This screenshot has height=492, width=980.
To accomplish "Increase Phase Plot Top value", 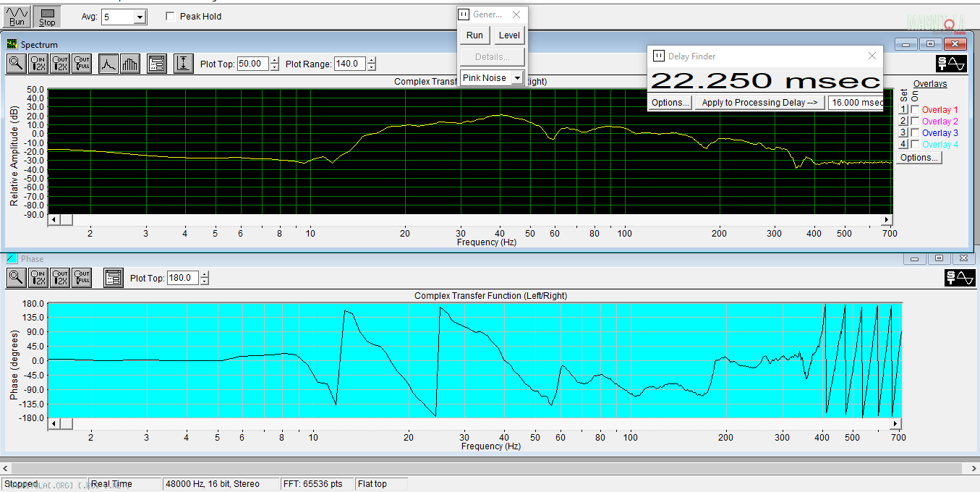I will pyautogui.click(x=205, y=274).
